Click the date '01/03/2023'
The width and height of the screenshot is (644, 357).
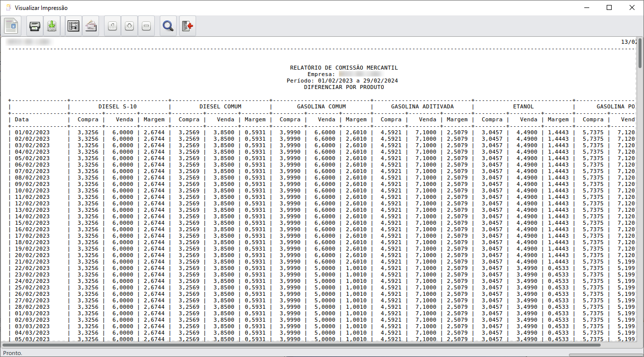click(32, 313)
